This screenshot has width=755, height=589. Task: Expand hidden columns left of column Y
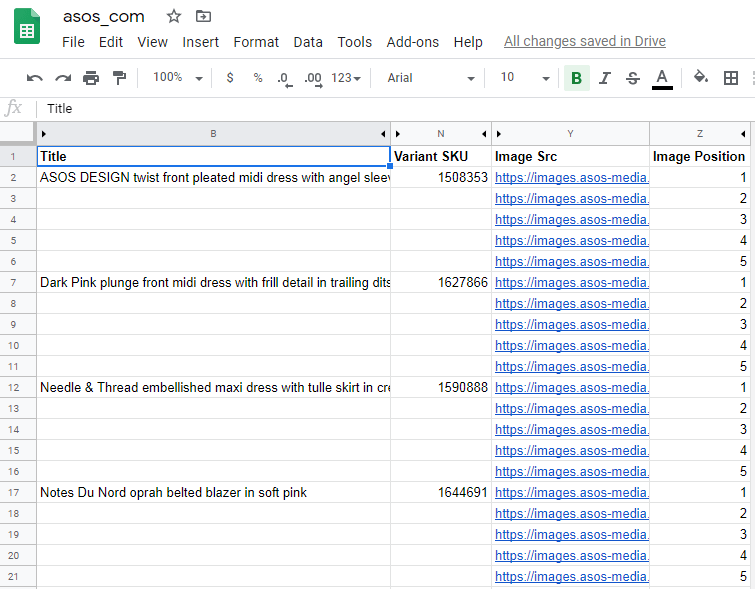point(499,134)
